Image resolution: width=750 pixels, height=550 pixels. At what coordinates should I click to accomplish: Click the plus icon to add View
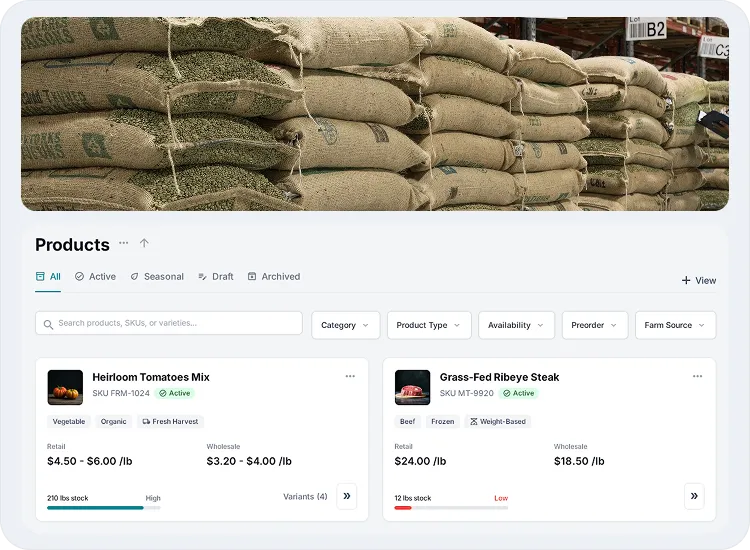click(686, 281)
